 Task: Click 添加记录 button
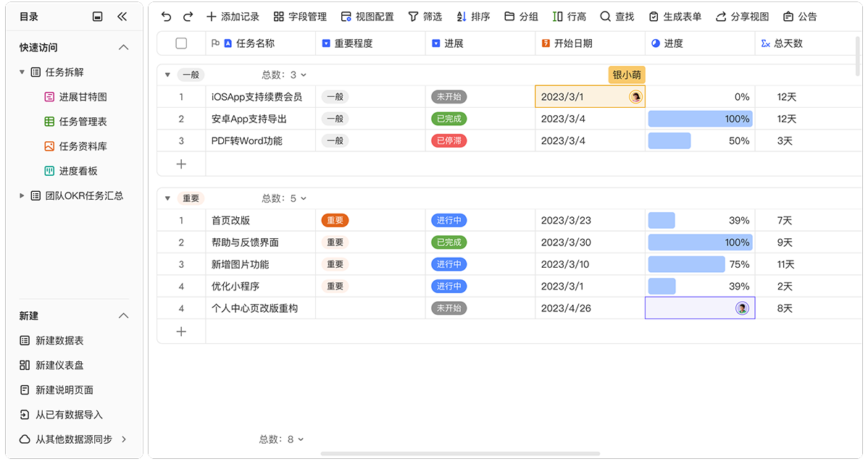tap(233, 17)
